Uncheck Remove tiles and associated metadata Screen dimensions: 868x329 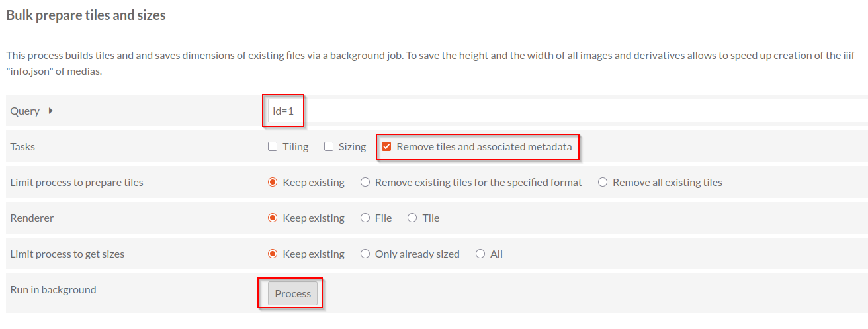[x=387, y=147]
